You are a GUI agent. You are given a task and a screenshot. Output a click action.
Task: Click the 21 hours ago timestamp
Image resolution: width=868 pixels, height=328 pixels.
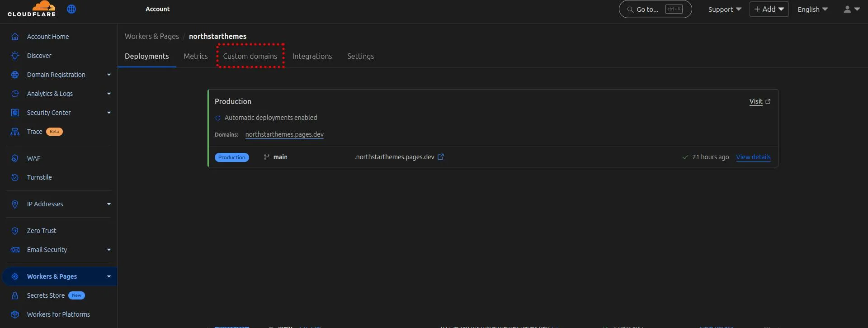pyautogui.click(x=710, y=157)
